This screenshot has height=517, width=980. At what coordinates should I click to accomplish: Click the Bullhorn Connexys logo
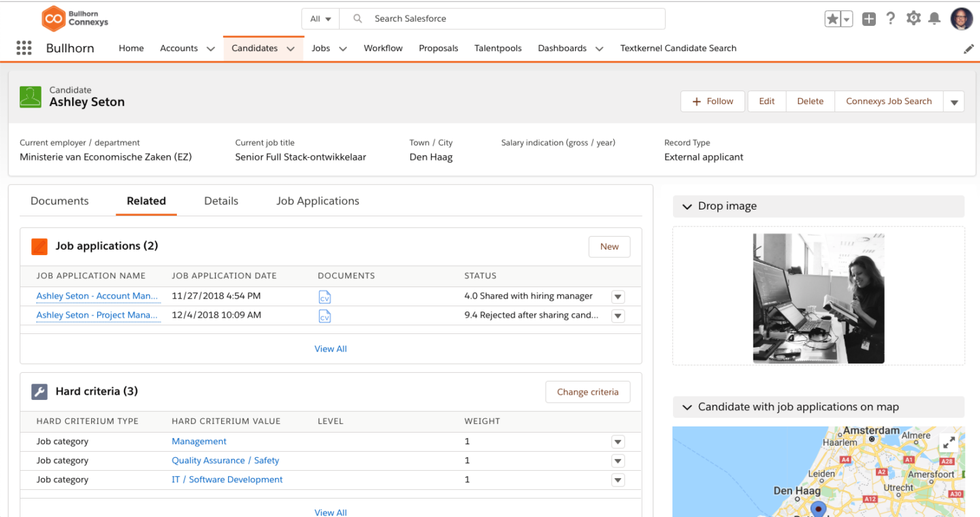[75, 18]
